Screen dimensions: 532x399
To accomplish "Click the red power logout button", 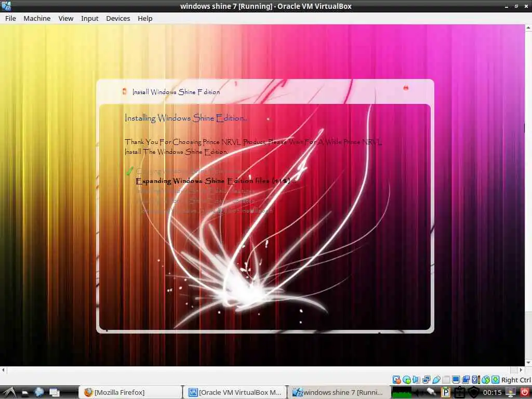I will click(525, 393).
